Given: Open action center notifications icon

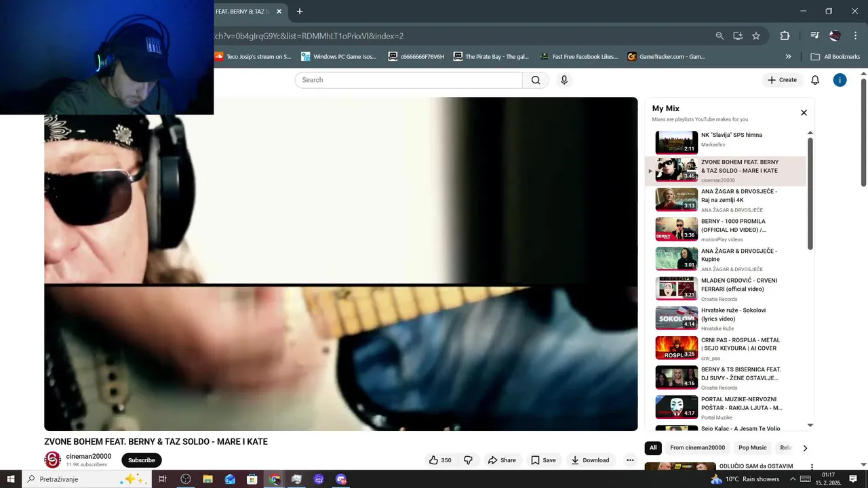Looking at the screenshot, I should (853, 479).
